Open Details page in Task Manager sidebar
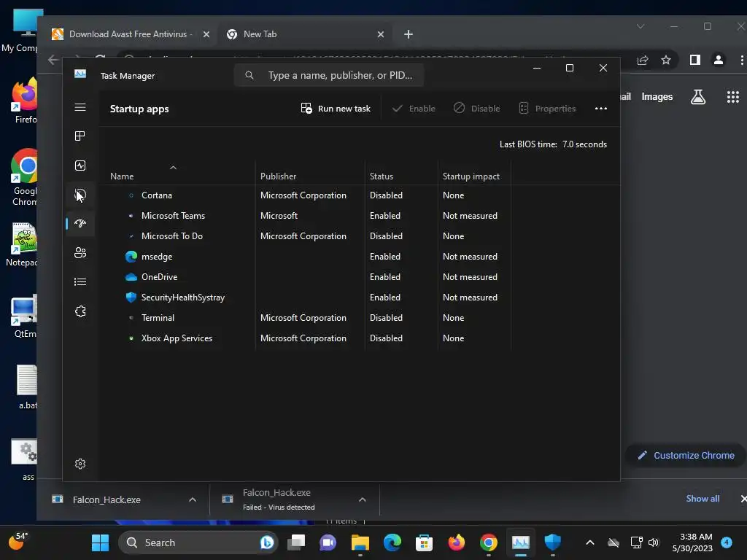Image resolution: width=747 pixels, height=560 pixels. point(80,282)
